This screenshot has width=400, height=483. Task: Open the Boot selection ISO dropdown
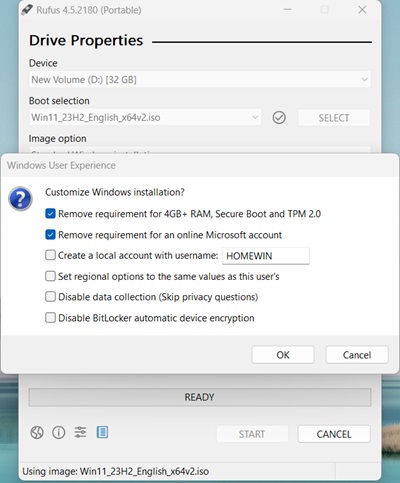point(145,117)
